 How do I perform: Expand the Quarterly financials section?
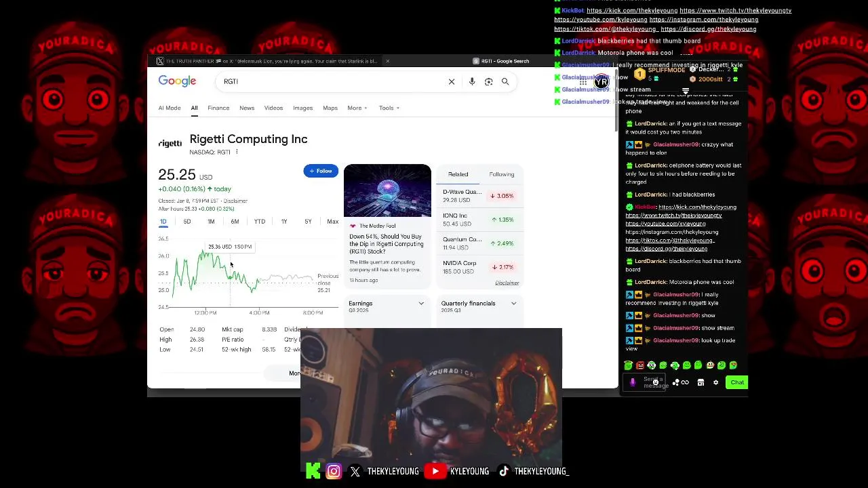[479, 306]
